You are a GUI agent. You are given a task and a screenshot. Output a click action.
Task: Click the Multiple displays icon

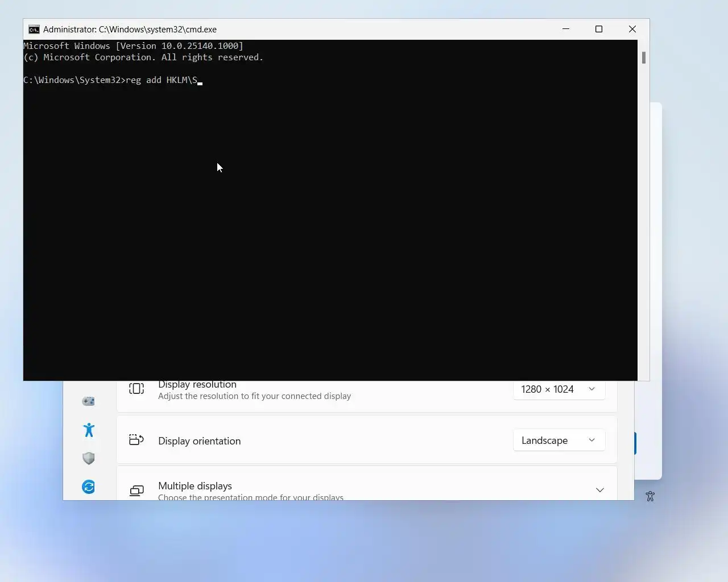(136, 490)
